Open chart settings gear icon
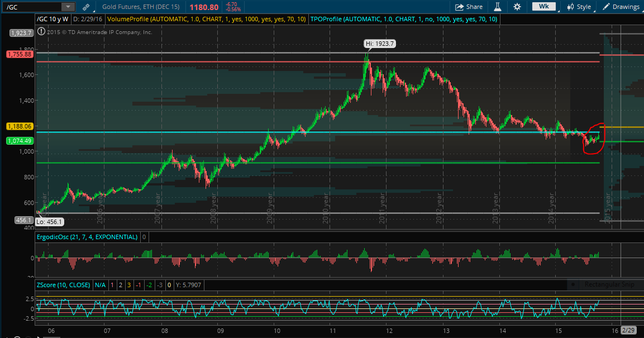This screenshot has width=644, height=338. 517,7
